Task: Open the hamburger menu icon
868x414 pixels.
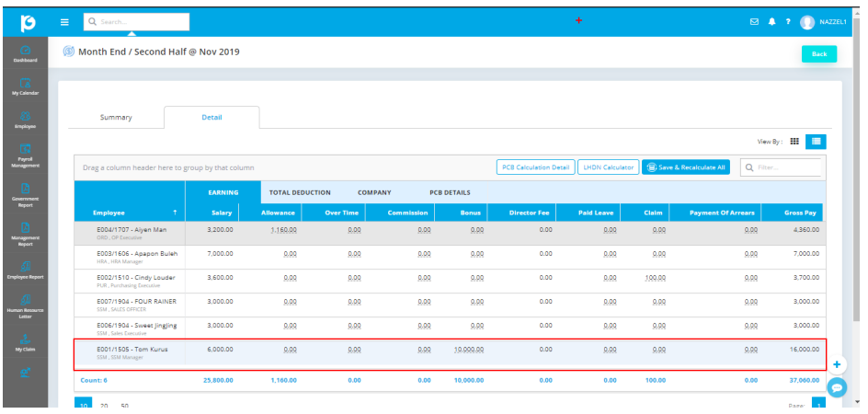Action: 64,22
